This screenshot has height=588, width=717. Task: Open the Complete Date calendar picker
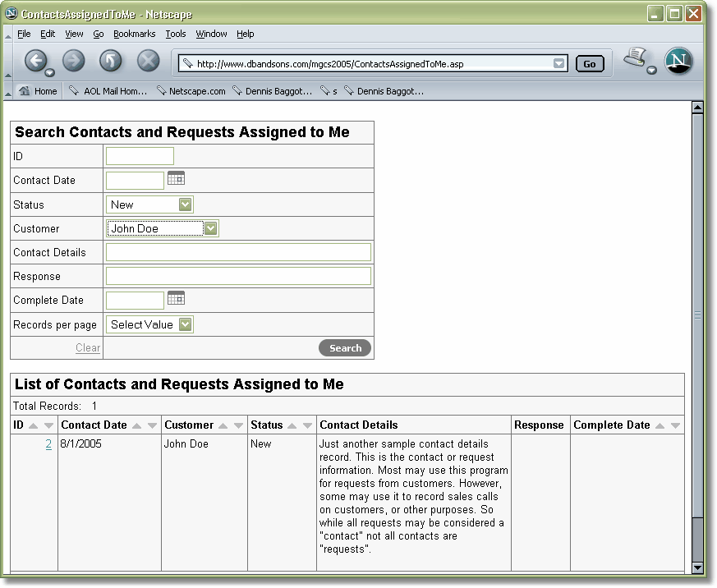(176, 297)
